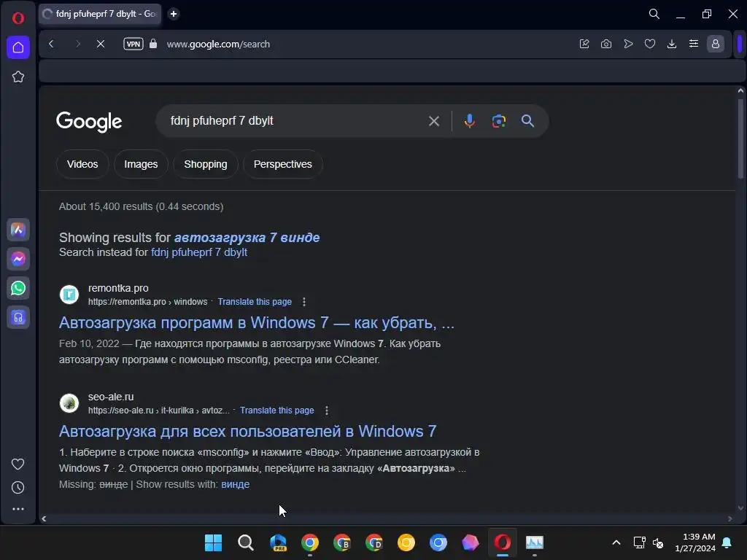
Task: Go back to previous page
Action: pos(52,44)
